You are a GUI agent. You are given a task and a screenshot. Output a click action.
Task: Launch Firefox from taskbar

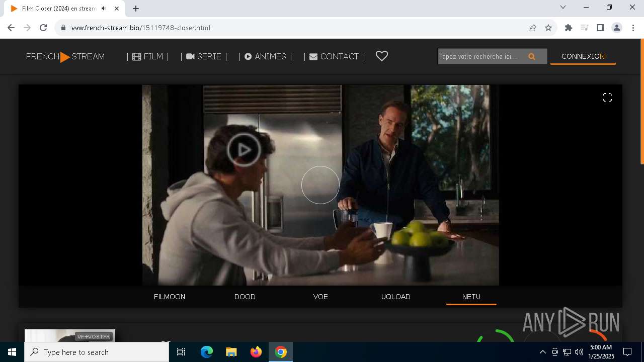tap(256, 352)
